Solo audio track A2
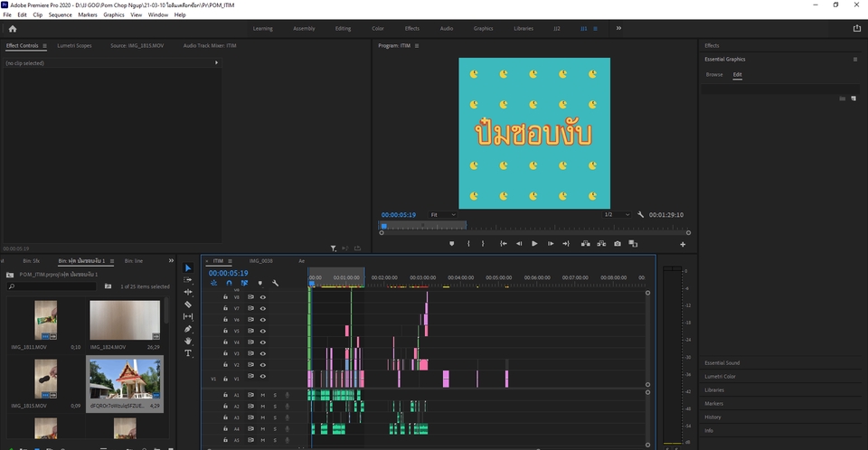This screenshot has height=450, width=868. click(x=275, y=407)
